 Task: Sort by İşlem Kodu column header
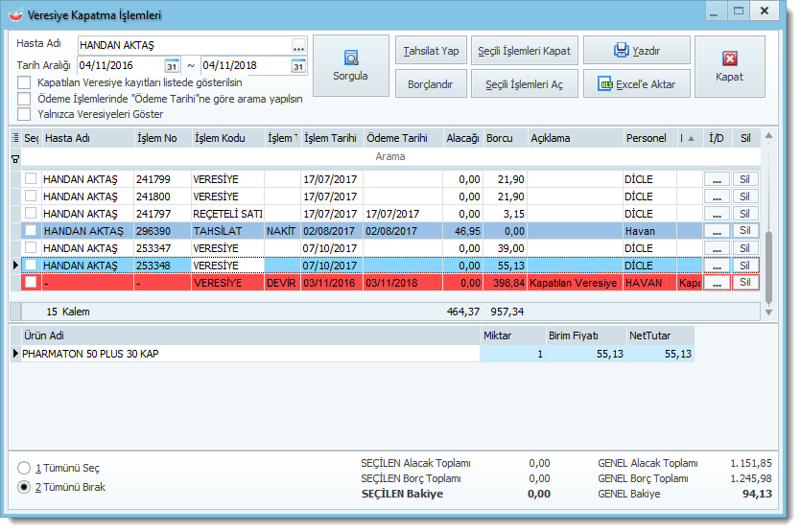tap(228, 138)
